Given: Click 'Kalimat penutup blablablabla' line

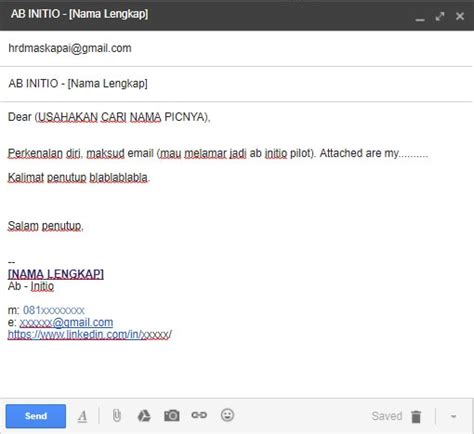Looking at the screenshot, I should tap(79, 178).
